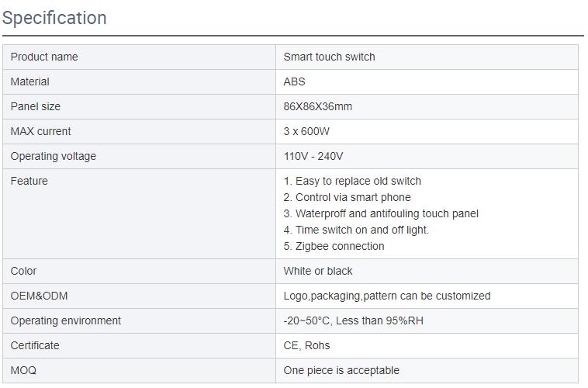
Task: Select the Easy to replace old switch line
Action: [352, 181]
